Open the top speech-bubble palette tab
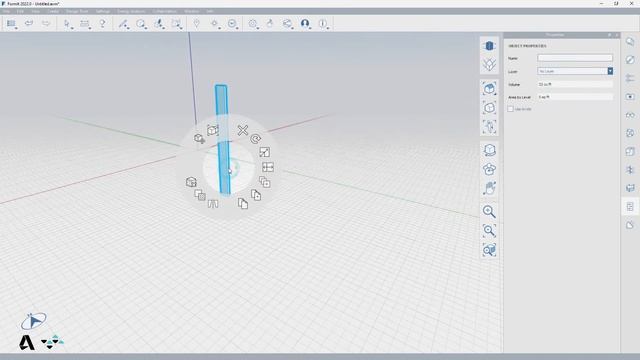Image resolution: width=640 pixels, height=360 pixels. 630,41
